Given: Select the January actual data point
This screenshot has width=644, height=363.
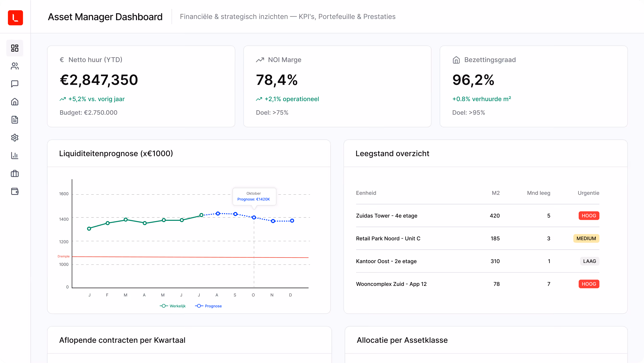Looking at the screenshot, I should [x=89, y=228].
